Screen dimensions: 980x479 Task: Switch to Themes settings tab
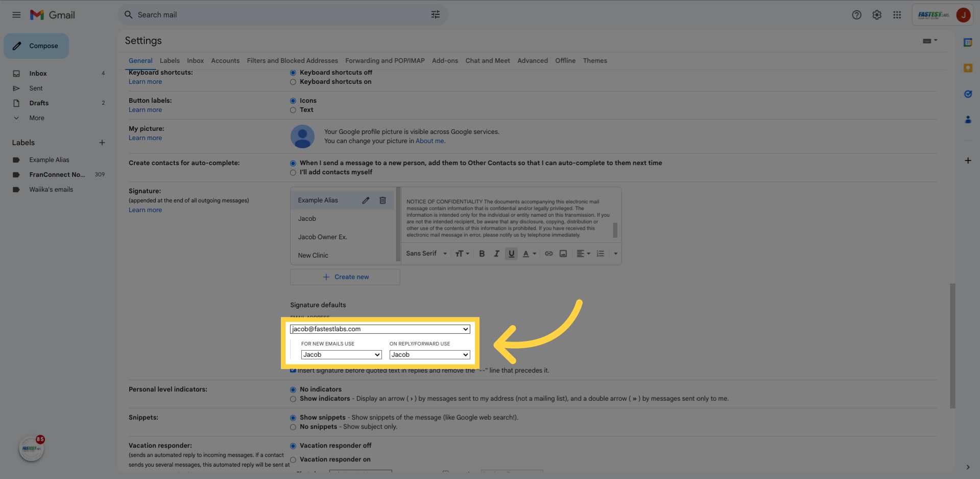(x=595, y=60)
